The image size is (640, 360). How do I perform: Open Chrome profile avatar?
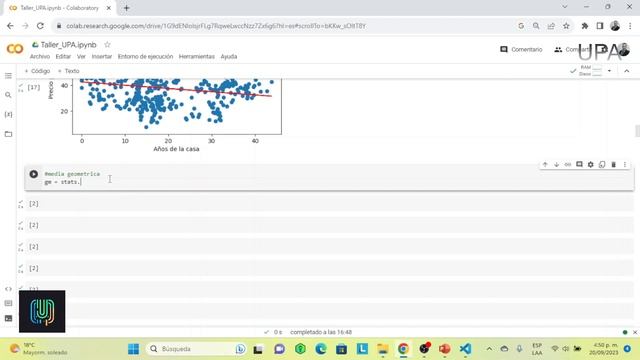pos(615,26)
